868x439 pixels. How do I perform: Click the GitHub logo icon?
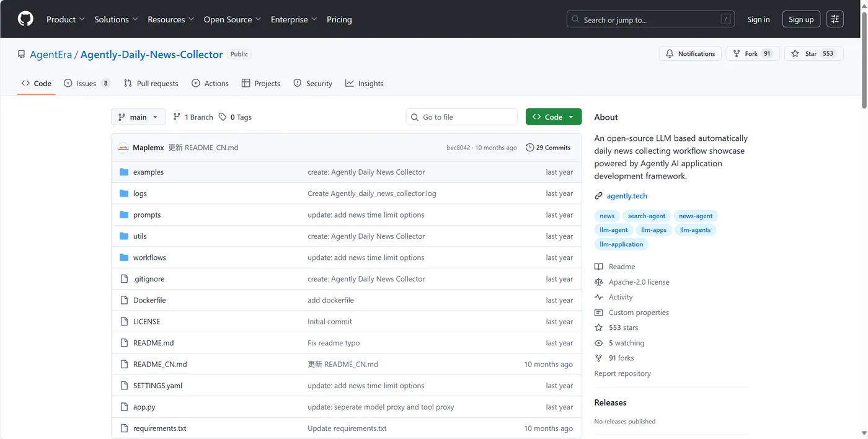25,19
